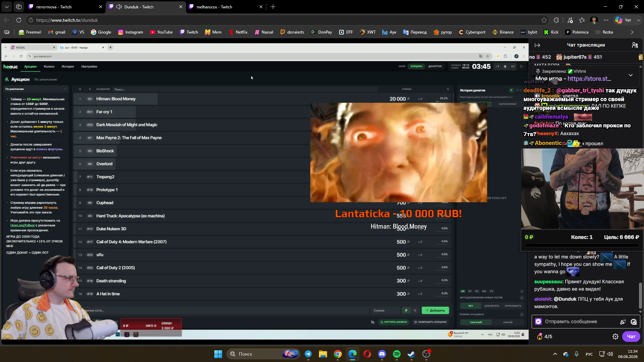Viewport: 644px width, 362px height.
Task: Open browser extensions menu
Action: point(556,20)
